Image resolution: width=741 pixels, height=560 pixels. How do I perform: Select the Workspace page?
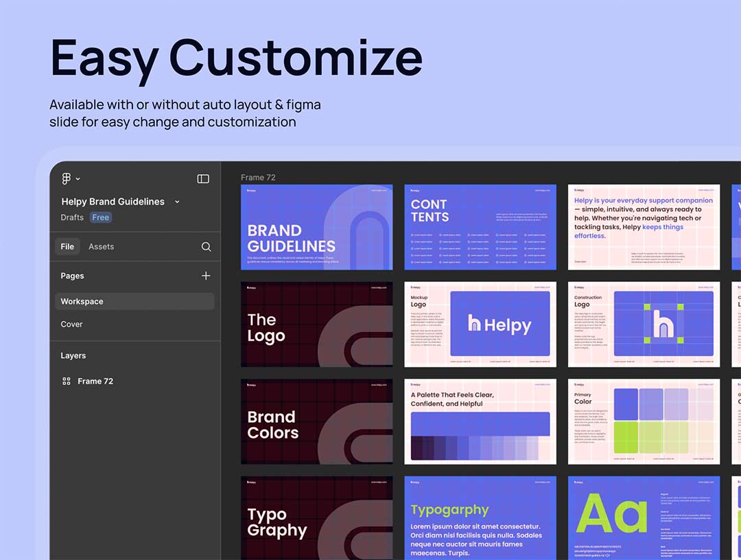pyautogui.click(x=82, y=301)
